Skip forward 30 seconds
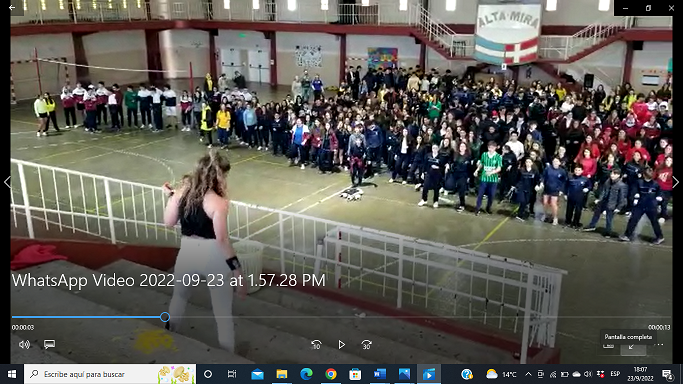Image resolution: width=683 pixels, height=384 pixels. (366, 345)
